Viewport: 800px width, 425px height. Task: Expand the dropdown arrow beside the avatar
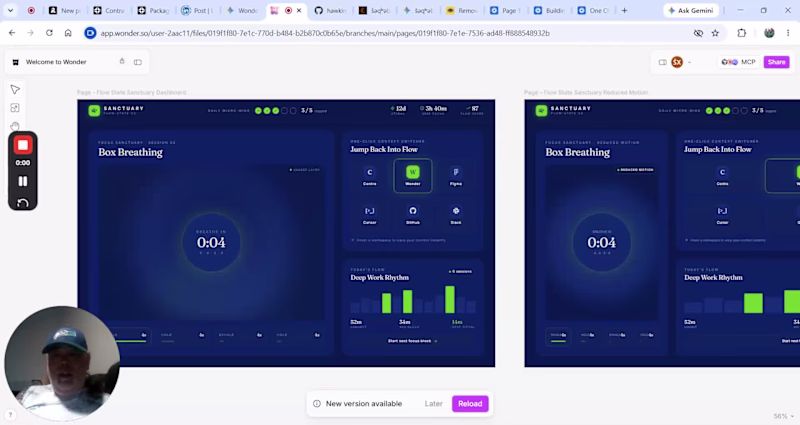point(689,62)
